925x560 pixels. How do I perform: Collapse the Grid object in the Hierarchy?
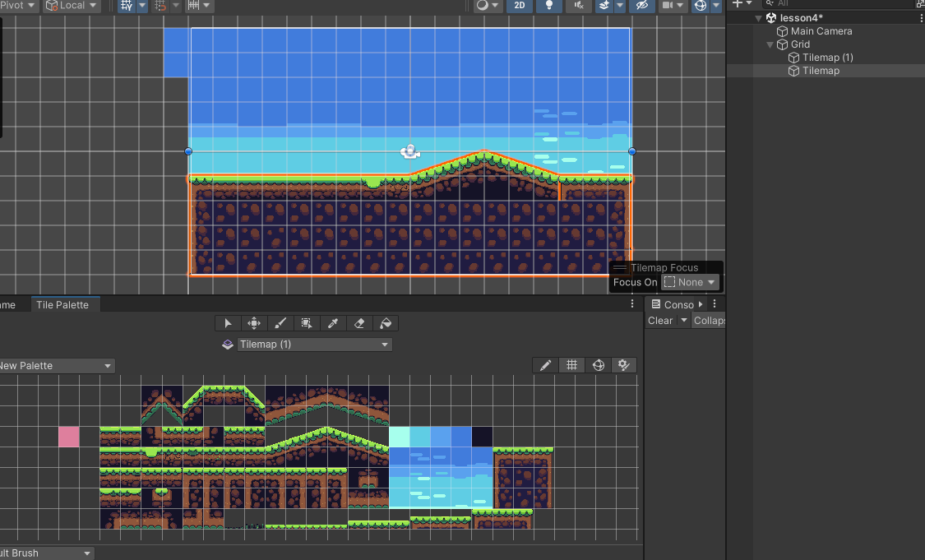(770, 44)
